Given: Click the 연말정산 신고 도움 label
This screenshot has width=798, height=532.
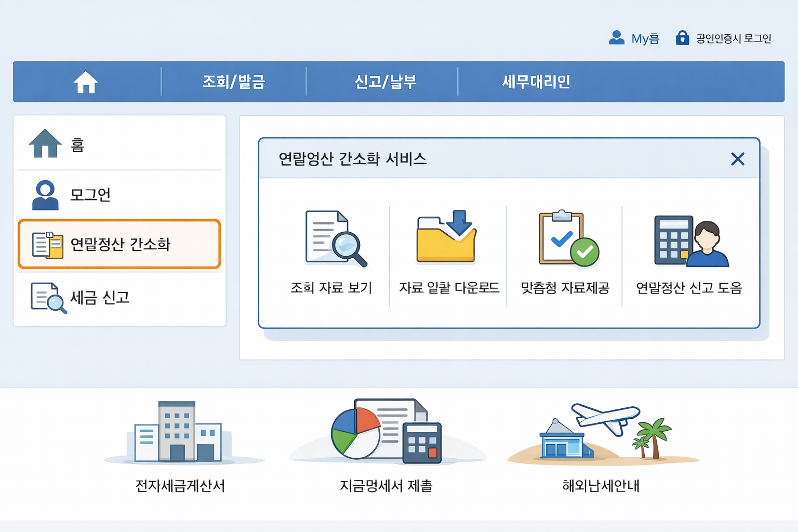Looking at the screenshot, I should tap(689, 288).
